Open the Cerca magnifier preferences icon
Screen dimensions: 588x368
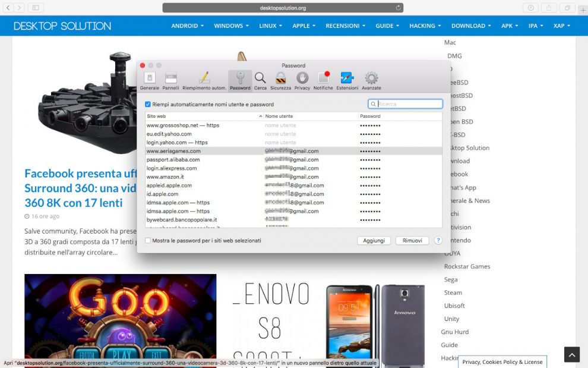tap(260, 81)
